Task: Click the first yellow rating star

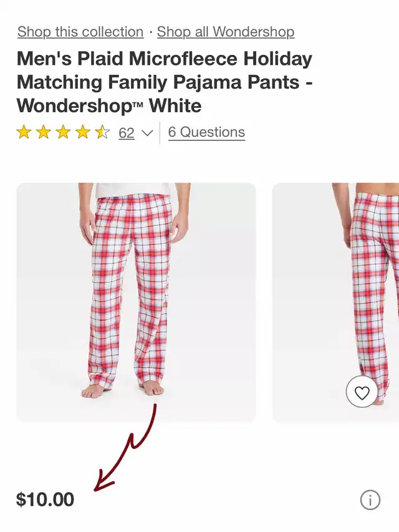Action: click(24, 132)
